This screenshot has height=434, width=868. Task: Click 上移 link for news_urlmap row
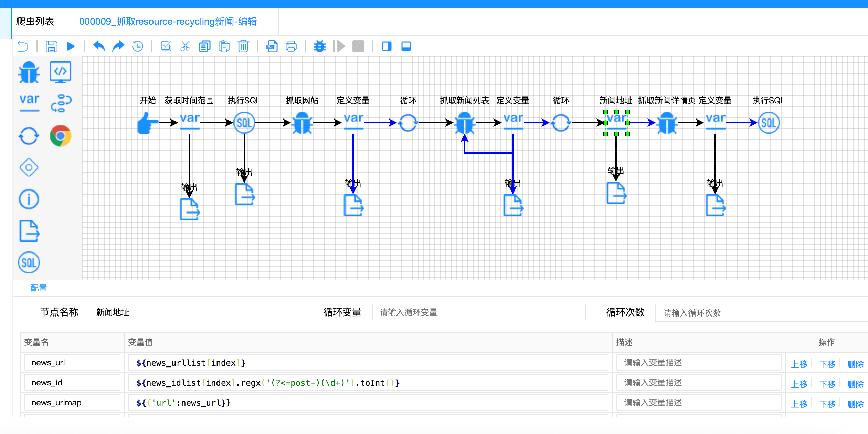tap(799, 404)
